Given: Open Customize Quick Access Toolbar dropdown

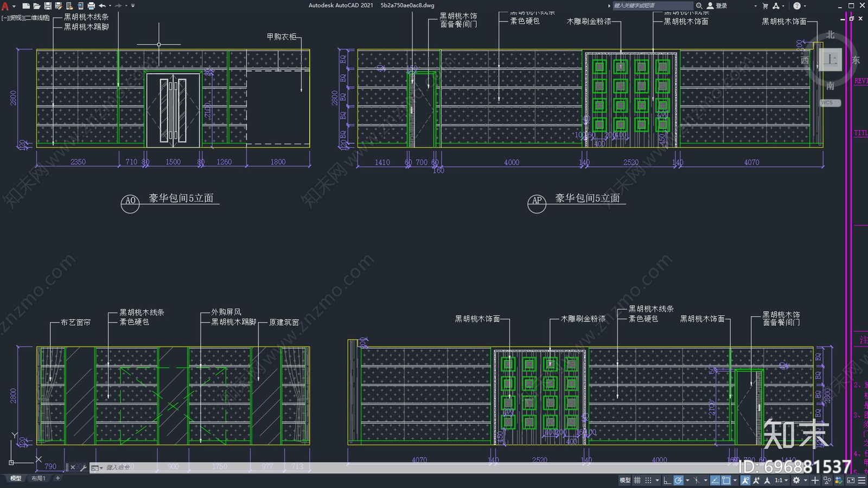Looking at the screenshot, I should [x=133, y=6].
